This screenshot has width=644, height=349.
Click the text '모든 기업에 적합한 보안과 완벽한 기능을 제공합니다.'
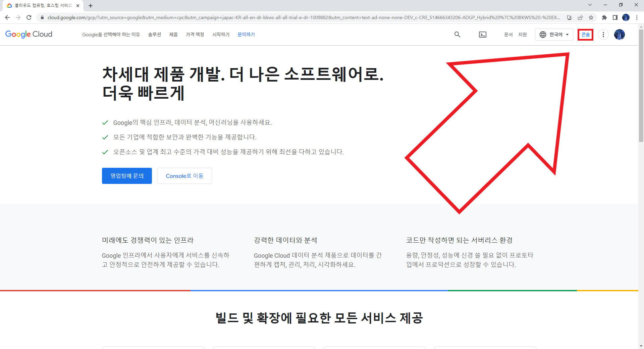(185, 137)
